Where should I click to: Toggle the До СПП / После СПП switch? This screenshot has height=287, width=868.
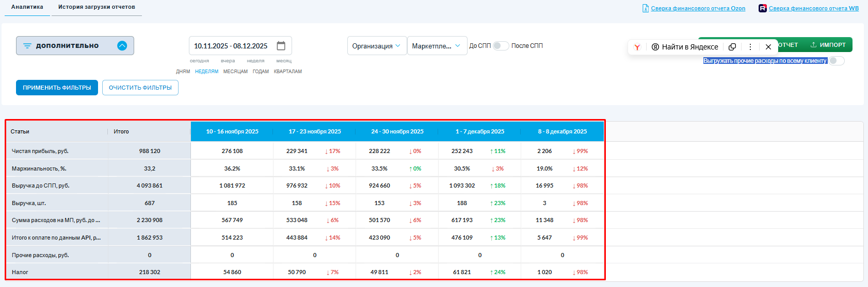point(501,46)
